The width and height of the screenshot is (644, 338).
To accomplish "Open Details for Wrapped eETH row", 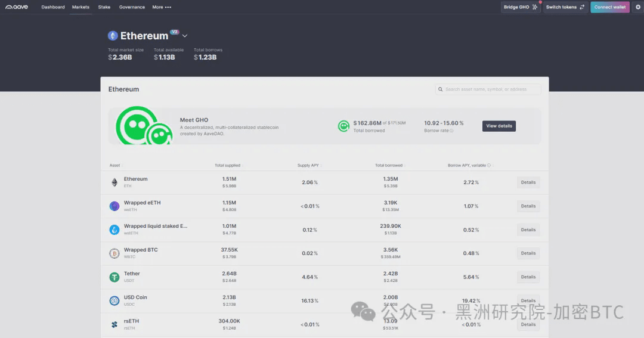I will [x=528, y=206].
